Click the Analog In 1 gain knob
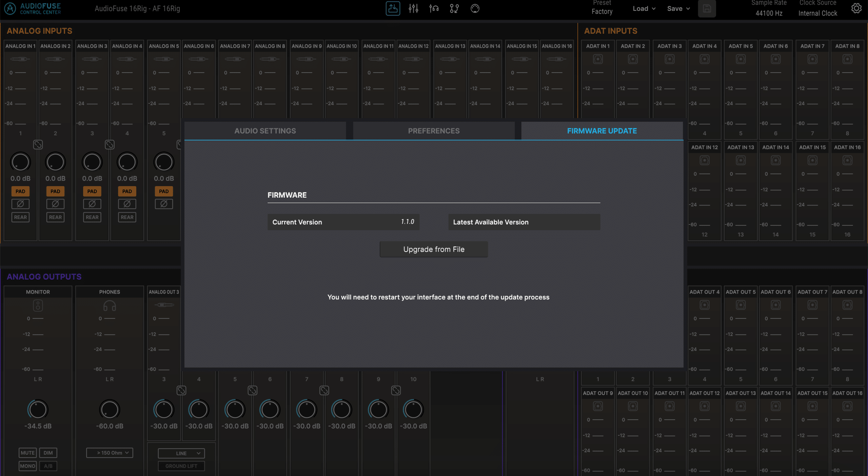This screenshot has width=868, height=476. click(20, 162)
